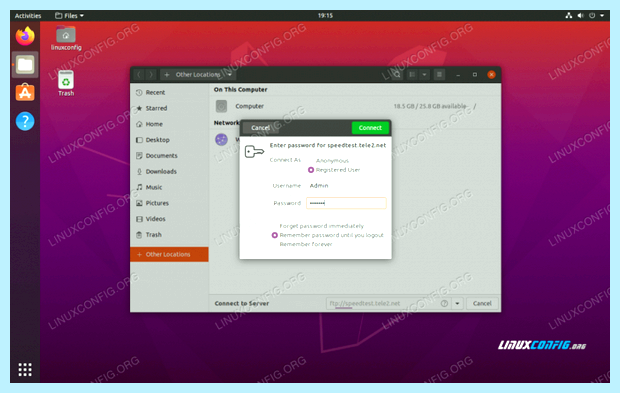Click the network globe icon in list
620x393 pixels.
[x=221, y=139]
